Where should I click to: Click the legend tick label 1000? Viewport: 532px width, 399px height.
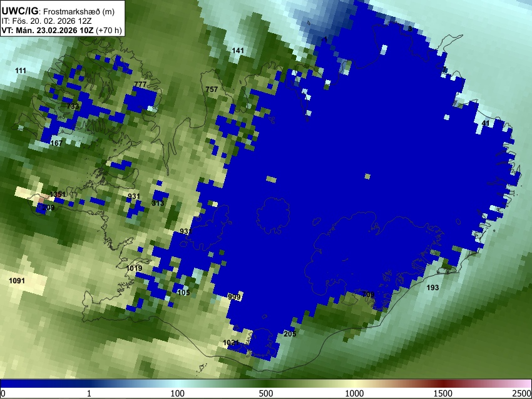[354, 393]
